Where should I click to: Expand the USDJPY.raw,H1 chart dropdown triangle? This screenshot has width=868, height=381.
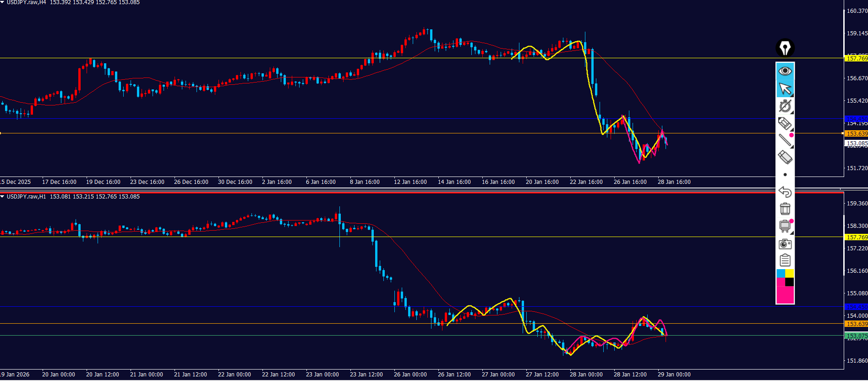pos(3,197)
